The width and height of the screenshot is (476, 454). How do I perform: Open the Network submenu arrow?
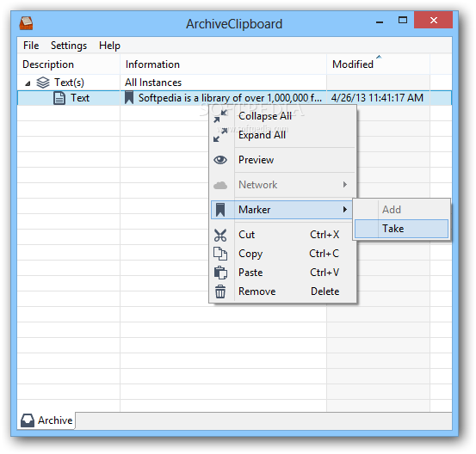(345, 184)
